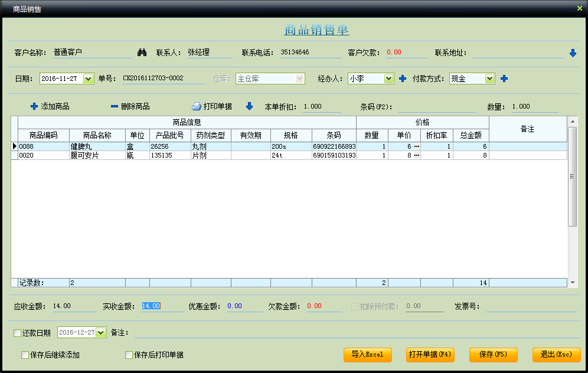Click ellipsis button in 腹可安片 unit price
The image size is (588, 373).
pos(417,156)
